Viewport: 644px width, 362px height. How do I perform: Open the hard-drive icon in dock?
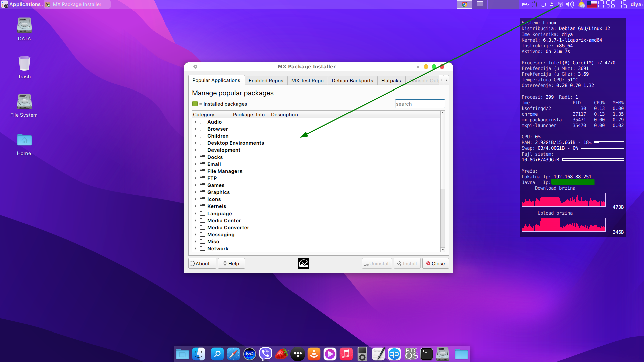coord(443,354)
